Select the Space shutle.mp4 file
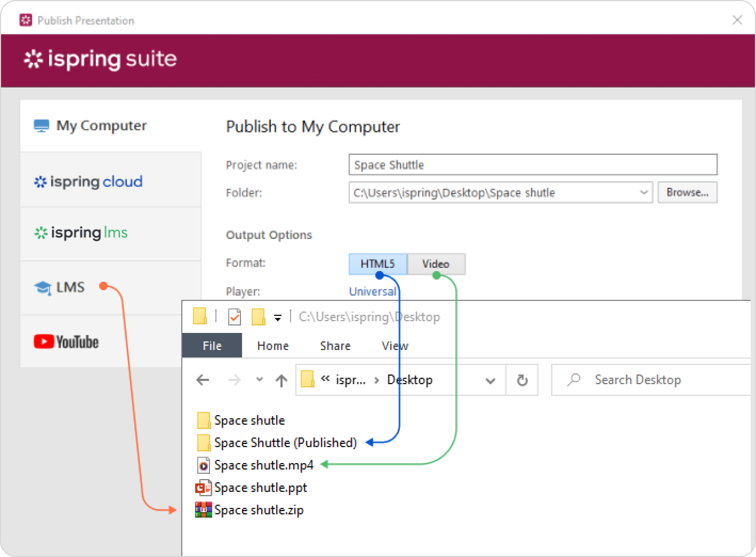 click(x=263, y=465)
